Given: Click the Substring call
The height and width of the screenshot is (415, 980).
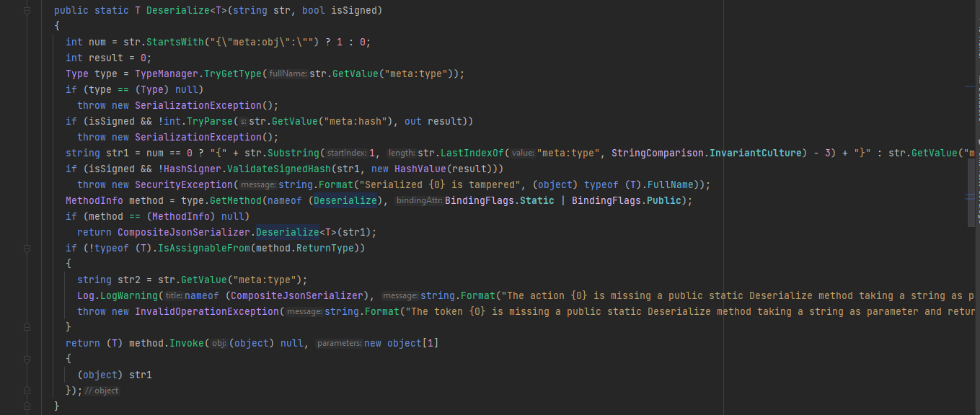Looking at the screenshot, I should pyautogui.click(x=293, y=153).
